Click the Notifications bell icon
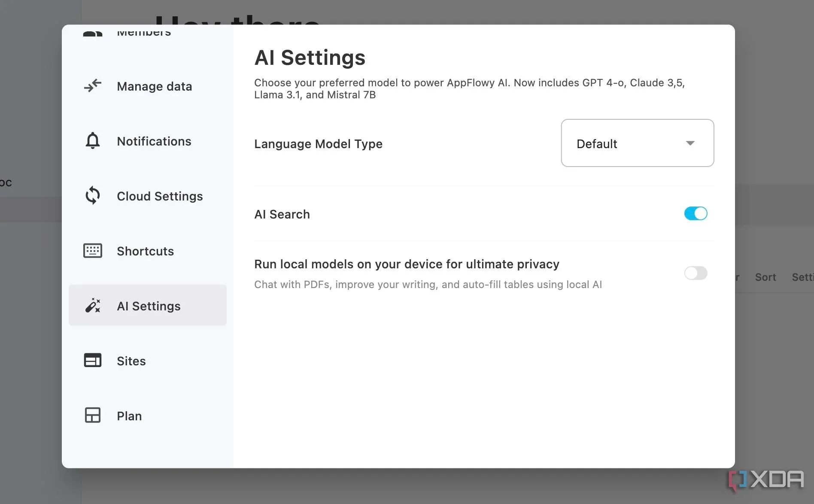 point(93,141)
